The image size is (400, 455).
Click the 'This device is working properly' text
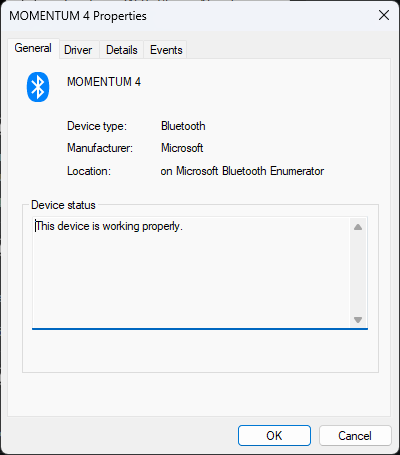click(x=109, y=226)
